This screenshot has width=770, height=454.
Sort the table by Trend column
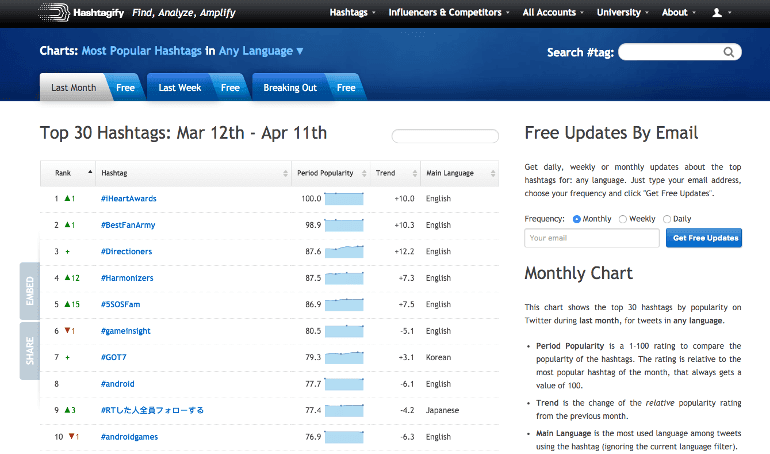pyautogui.click(x=395, y=173)
